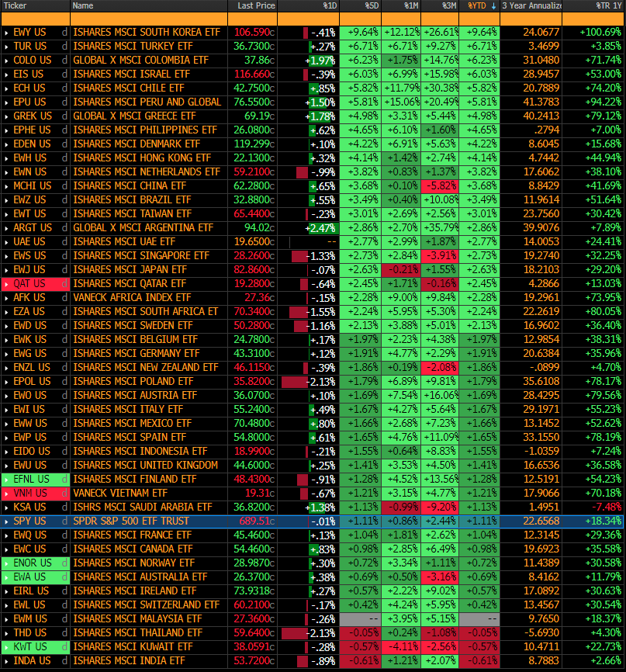Select ISHARES MSCI SWEDEN ETF name
The width and height of the screenshot is (626, 672).
click(133, 326)
